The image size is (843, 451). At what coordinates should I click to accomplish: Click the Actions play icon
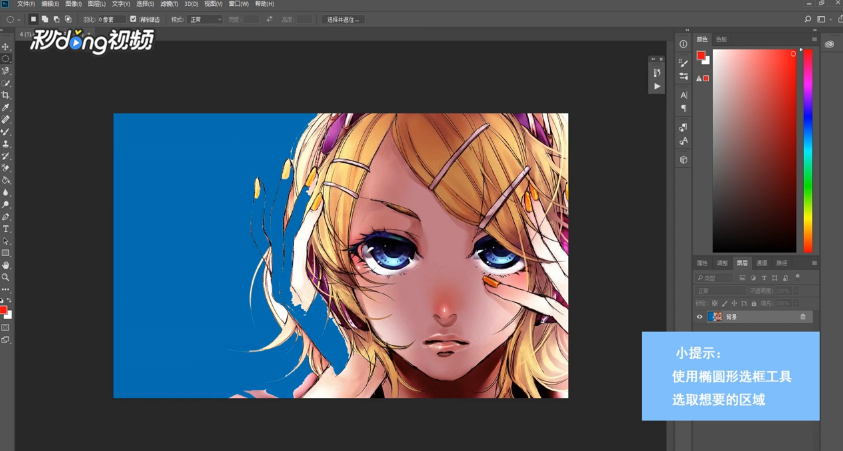pos(657,86)
